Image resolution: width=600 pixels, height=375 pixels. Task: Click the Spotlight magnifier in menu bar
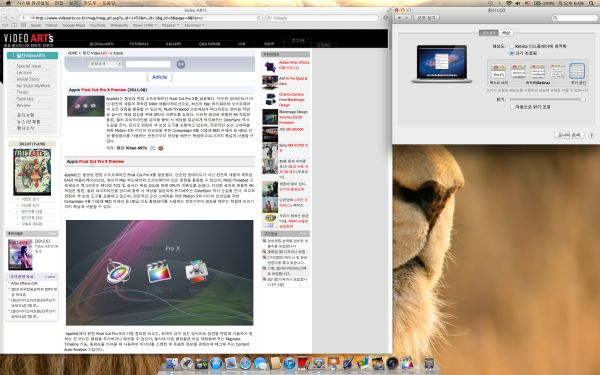pyautogui.click(x=591, y=3)
